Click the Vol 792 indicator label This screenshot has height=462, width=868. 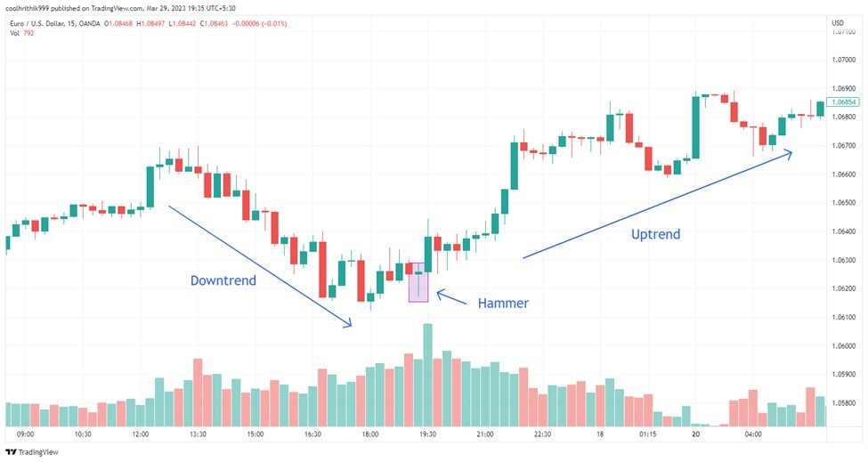click(22, 33)
